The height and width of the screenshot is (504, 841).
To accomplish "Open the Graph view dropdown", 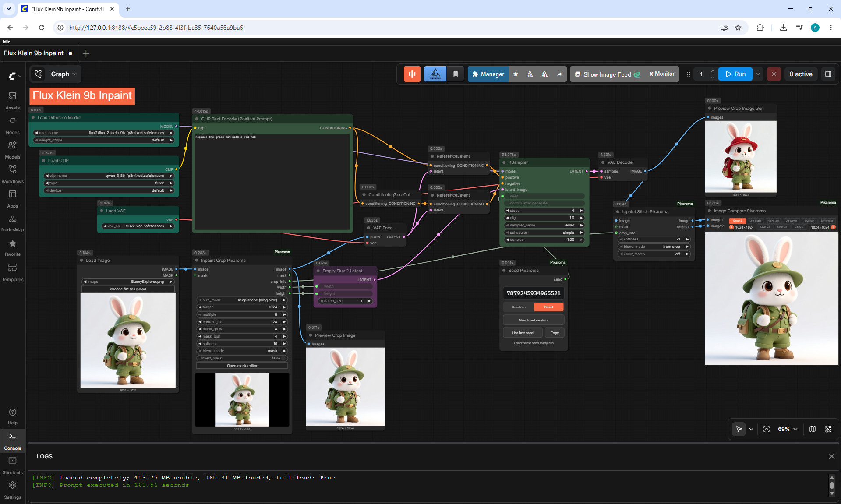I will [56, 74].
